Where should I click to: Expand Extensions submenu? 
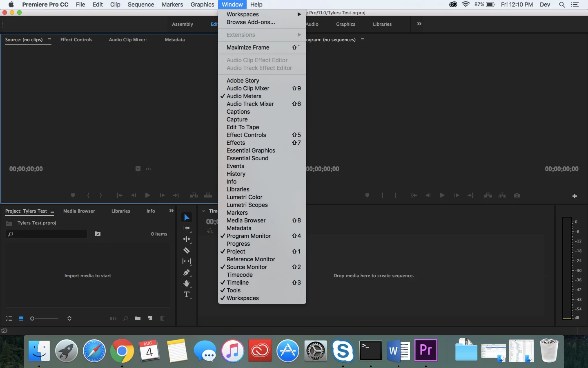[262, 35]
